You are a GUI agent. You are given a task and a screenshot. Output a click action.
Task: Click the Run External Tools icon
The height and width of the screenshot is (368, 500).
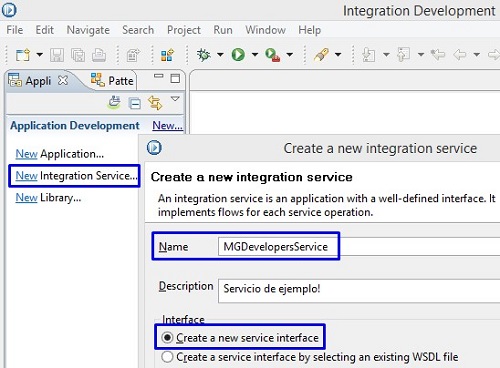pos(273,55)
